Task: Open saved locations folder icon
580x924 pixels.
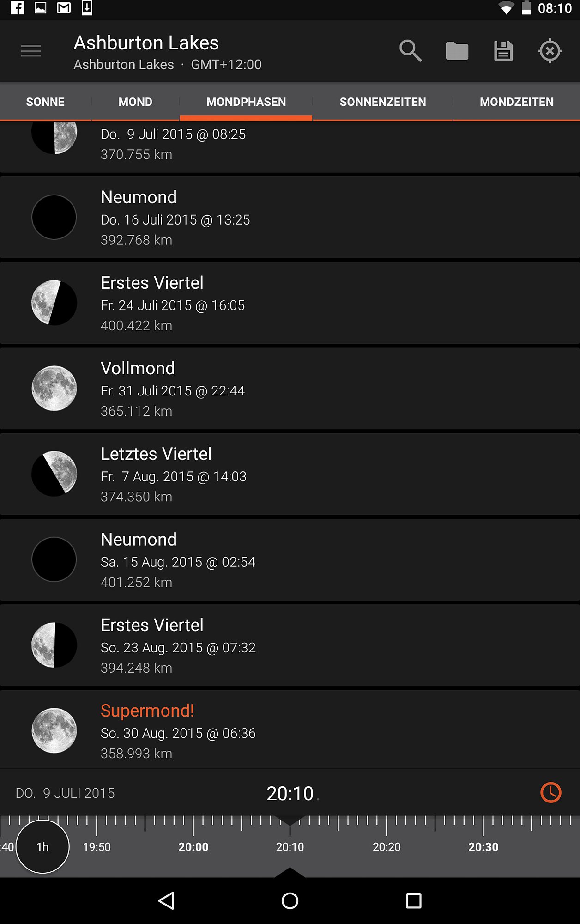Action: point(457,51)
